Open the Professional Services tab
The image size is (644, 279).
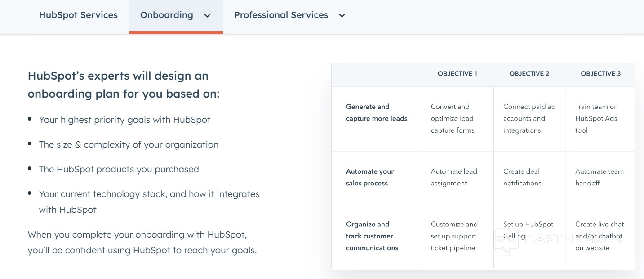(x=281, y=15)
